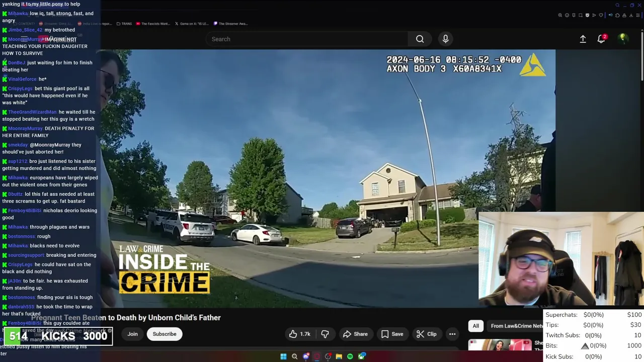Image resolution: width=644 pixels, height=362 pixels.
Task: Click the video title 'Pregnant Teen Beaten...'
Action: (126, 318)
